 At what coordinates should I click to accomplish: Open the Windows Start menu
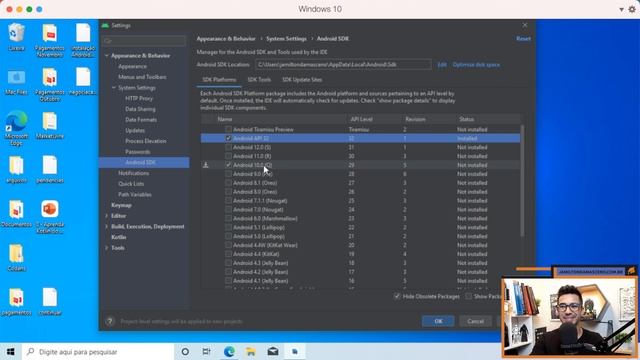point(11,351)
